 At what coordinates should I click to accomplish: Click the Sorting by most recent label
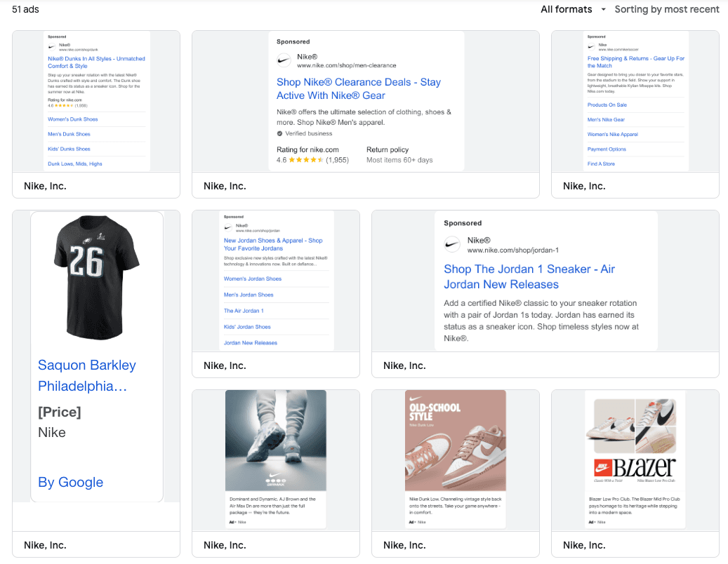point(667,9)
